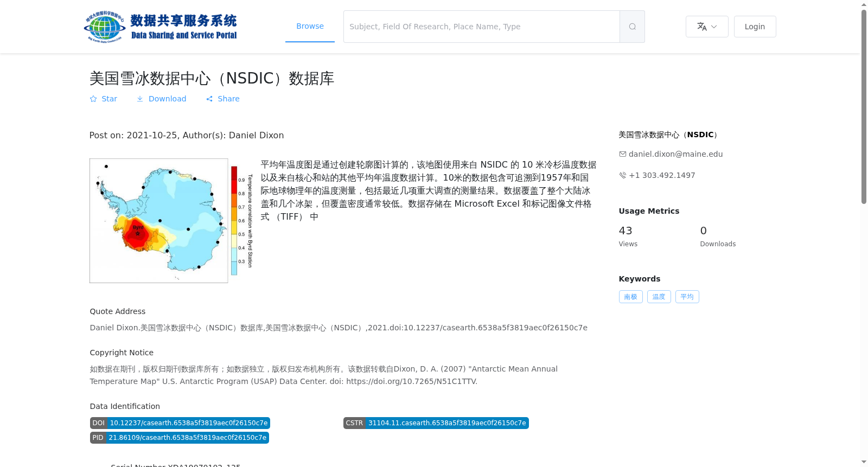
Task: Select the 温度 keyword tag
Action: pos(659,297)
